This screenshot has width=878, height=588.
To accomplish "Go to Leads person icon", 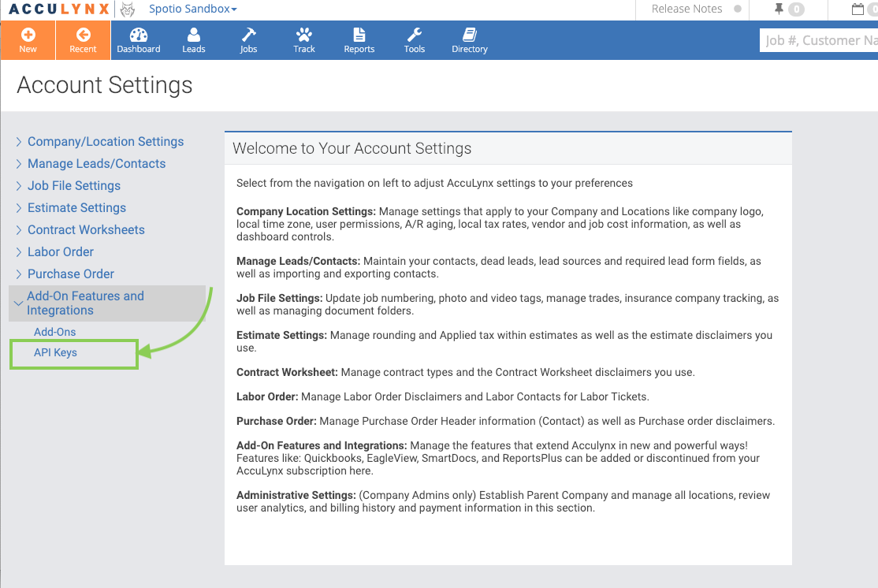I will coord(194,35).
